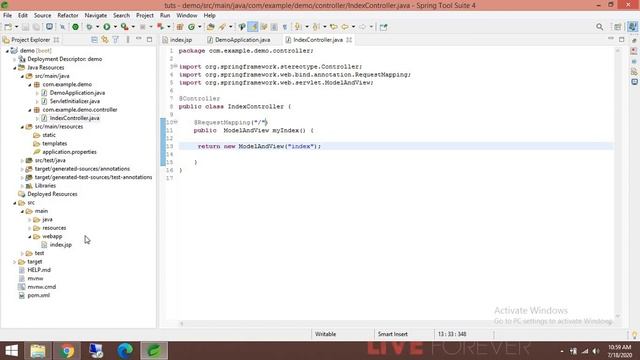The height and width of the screenshot is (360, 640).
Task: Click the Save All icon
Action: click(36, 27)
